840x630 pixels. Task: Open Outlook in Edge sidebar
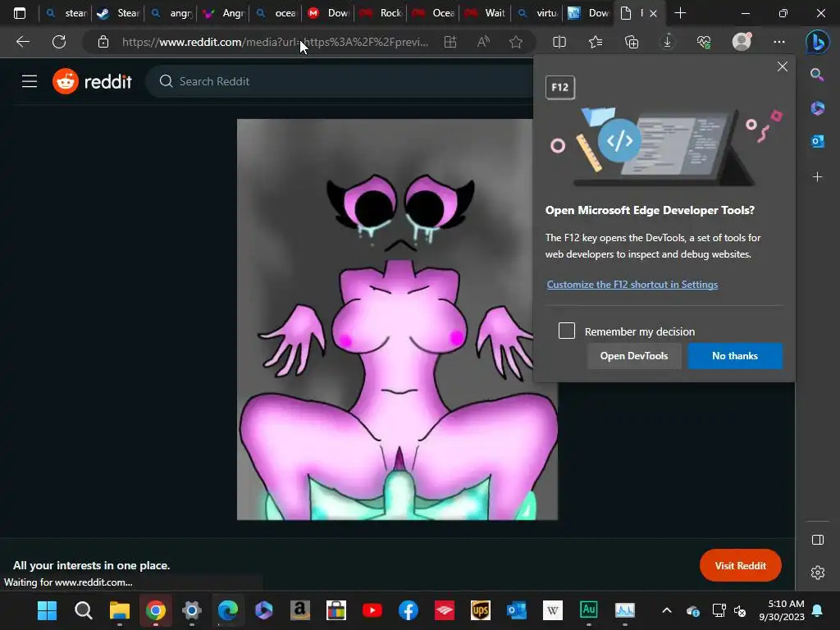(818, 141)
